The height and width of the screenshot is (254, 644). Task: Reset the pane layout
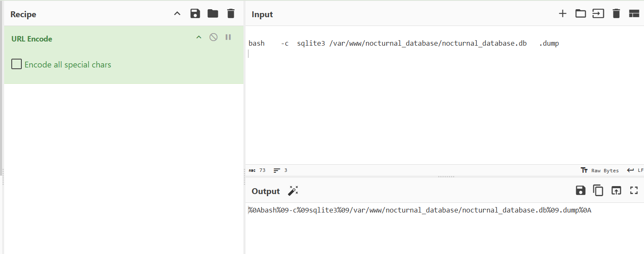(x=634, y=14)
